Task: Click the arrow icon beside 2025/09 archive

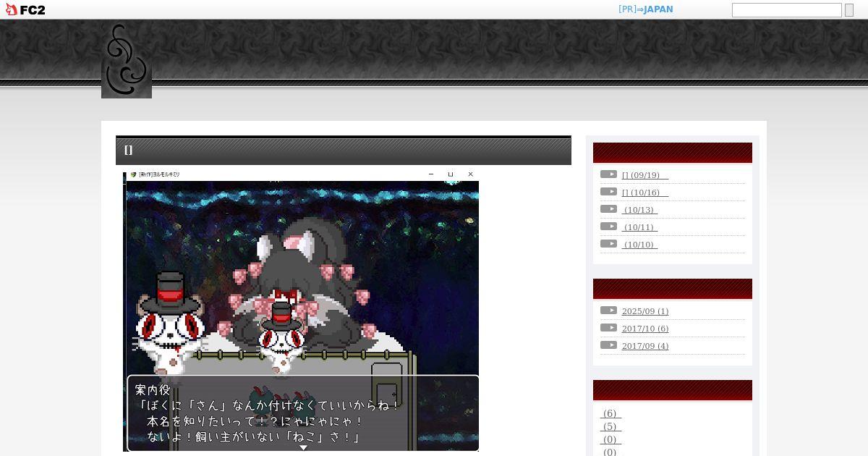Action: pyautogui.click(x=609, y=311)
